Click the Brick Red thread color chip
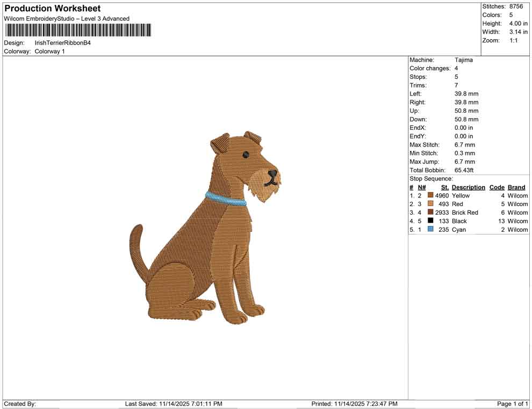Image resolution: width=532 pixels, height=409 pixels. 430,213
